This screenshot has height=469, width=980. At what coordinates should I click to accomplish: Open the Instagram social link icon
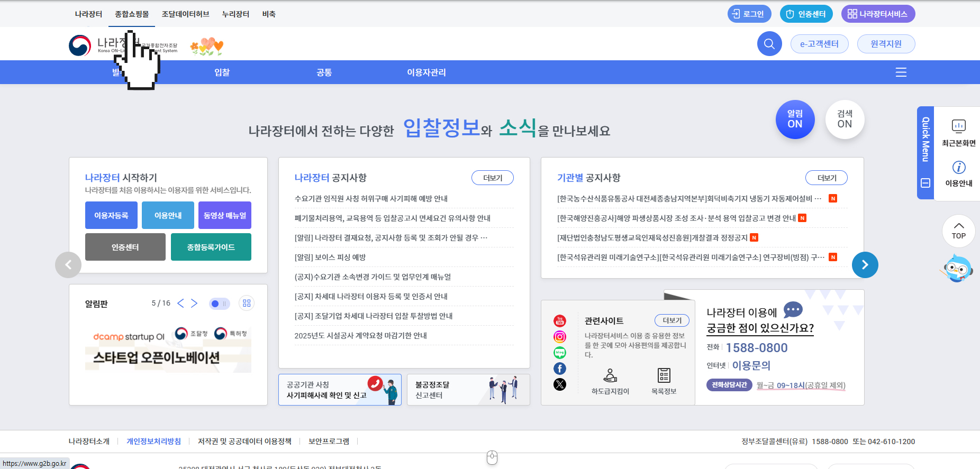coord(560,337)
